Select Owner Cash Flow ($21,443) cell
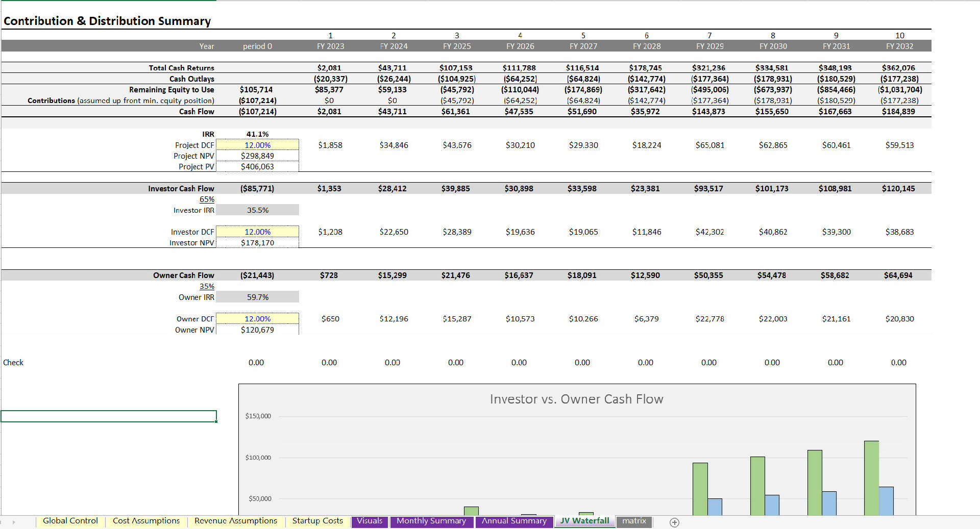Screen dimensions: 980x529 (x=257, y=275)
